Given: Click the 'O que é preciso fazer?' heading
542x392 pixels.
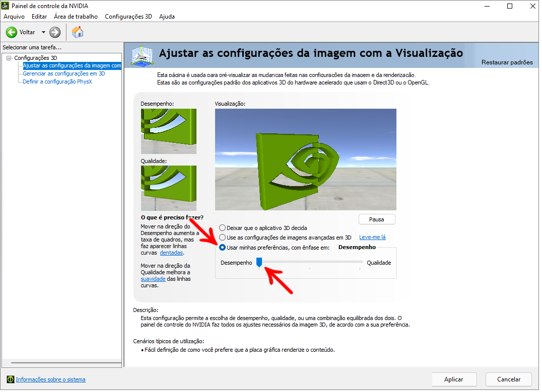Looking at the screenshot, I should [x=172, y=217].
